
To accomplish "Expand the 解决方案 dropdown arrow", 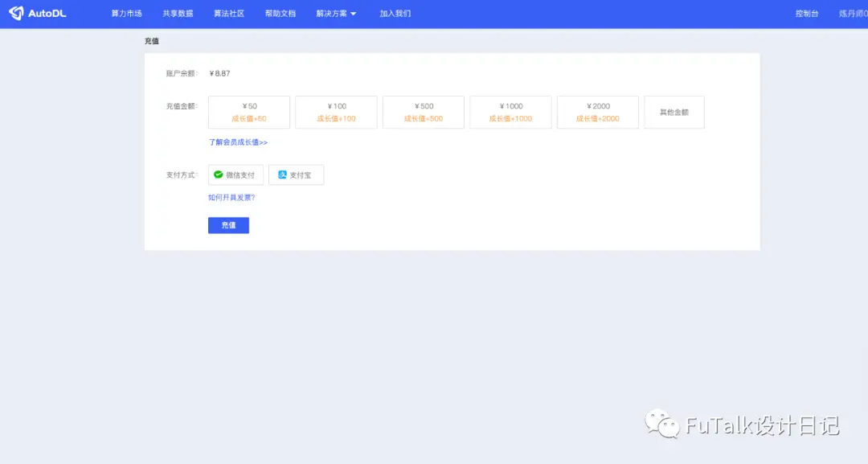I will click(353, 14).
